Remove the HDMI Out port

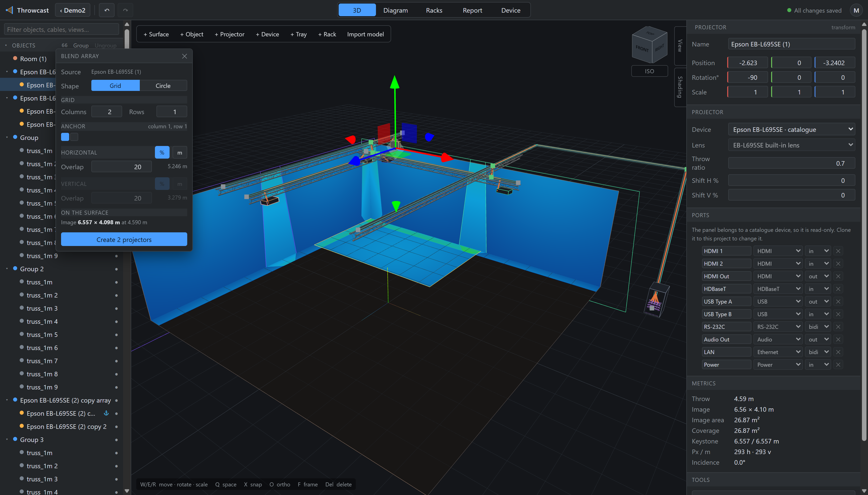(838, 276)
